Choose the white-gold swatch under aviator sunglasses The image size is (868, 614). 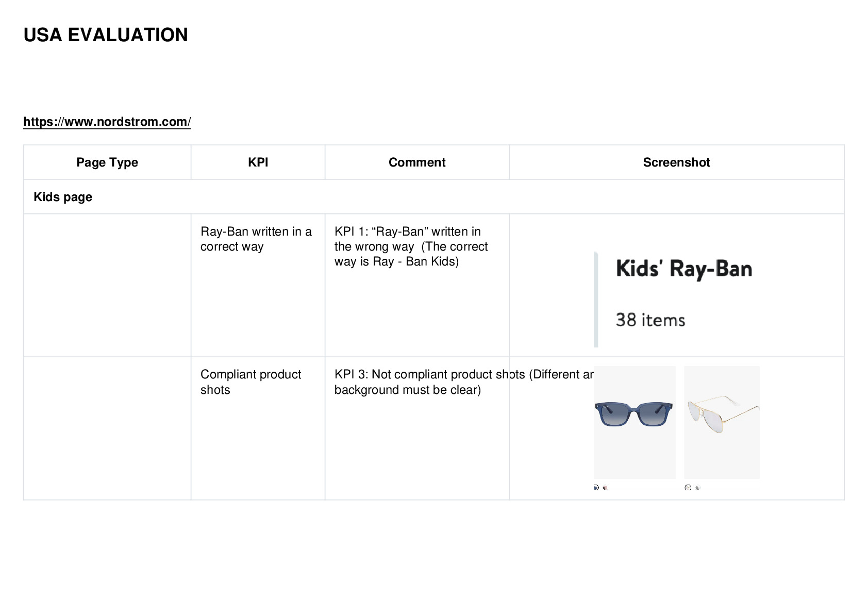pyautogui.click(x=688, y=487)
